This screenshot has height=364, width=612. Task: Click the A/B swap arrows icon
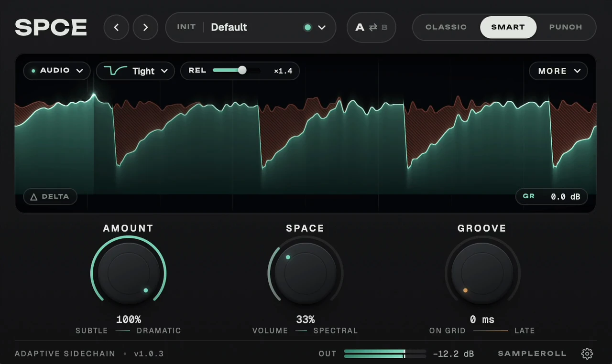(373, 27)
